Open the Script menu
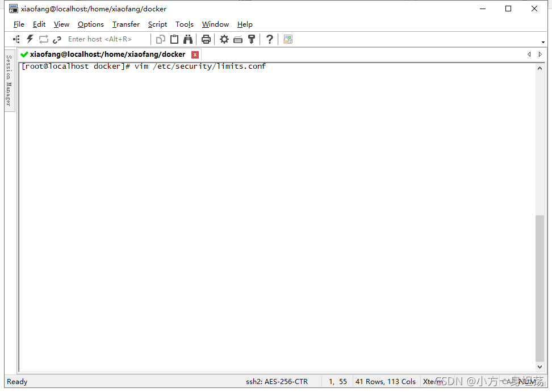 (x=157, y=24)
